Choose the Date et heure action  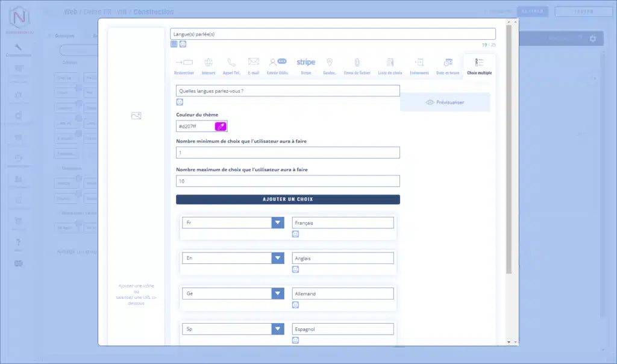click(448, 65)
